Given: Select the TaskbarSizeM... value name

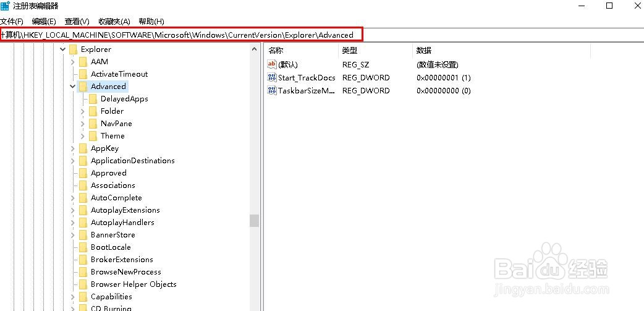Looking at the screenshot, I should 307,91.
